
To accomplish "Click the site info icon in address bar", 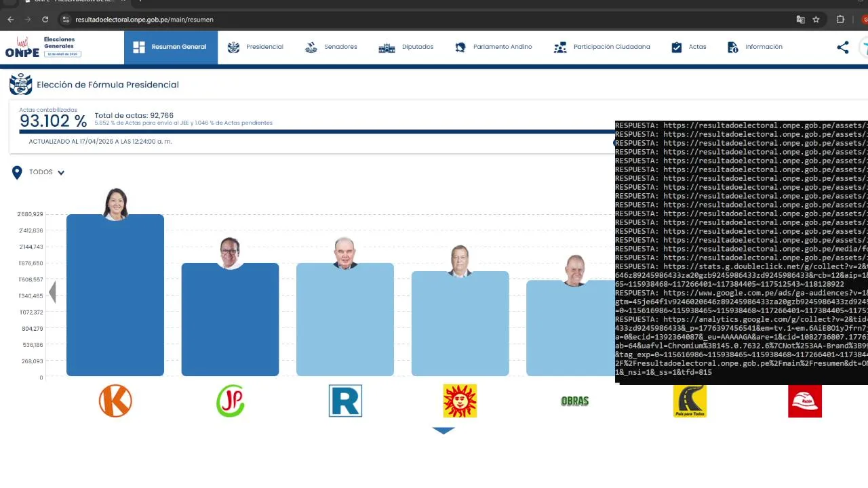I will (66, 20).
